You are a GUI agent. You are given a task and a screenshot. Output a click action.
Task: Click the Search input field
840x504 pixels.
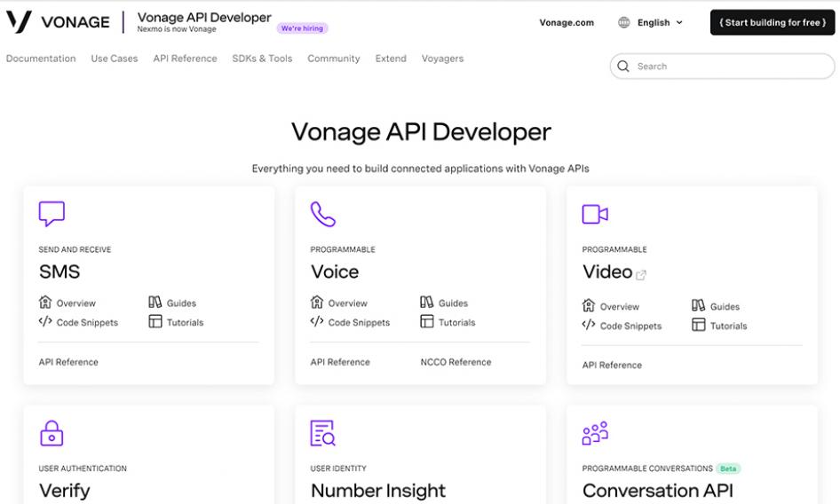click(x=722, y=66)
